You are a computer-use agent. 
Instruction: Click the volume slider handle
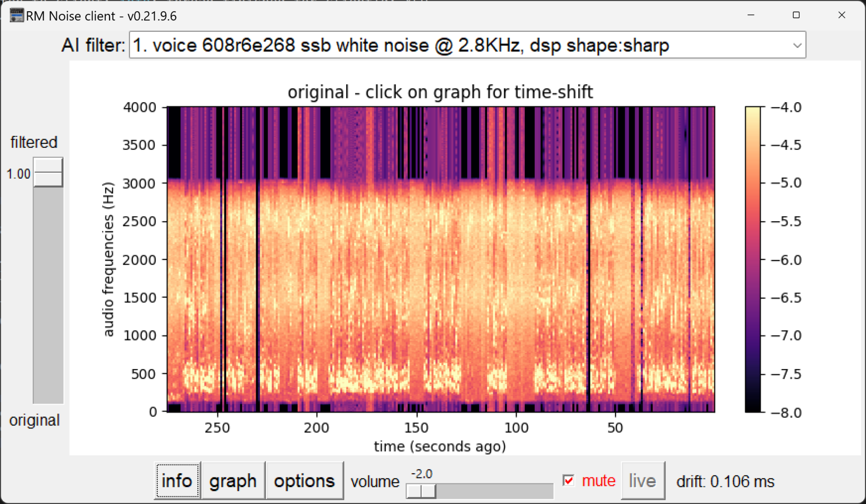coord(421,491)
